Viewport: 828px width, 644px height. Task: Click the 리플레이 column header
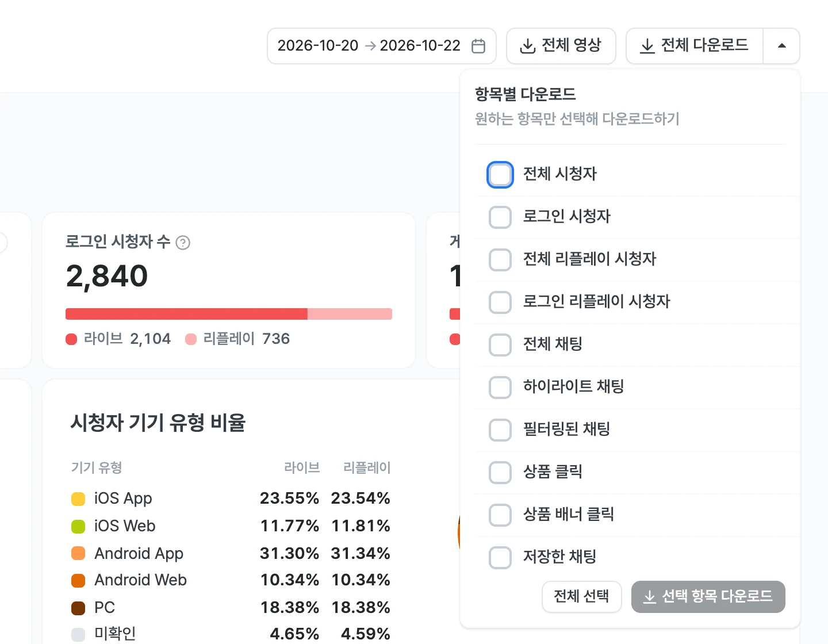(x=367, y=468)
